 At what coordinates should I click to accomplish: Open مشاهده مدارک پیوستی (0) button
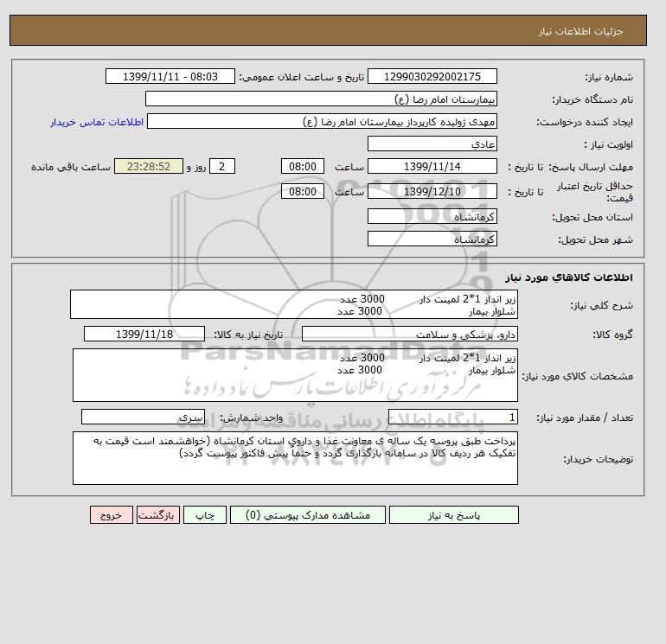coord(308,514)
